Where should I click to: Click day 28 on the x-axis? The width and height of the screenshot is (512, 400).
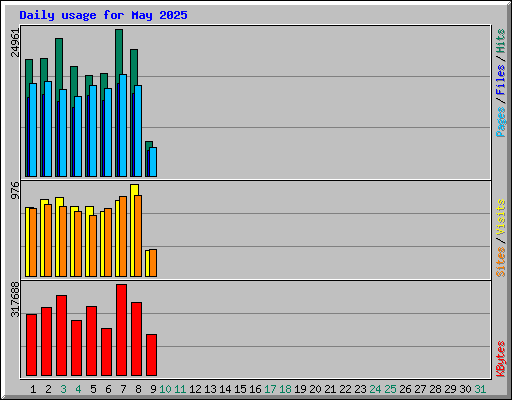tap(435, 389)
